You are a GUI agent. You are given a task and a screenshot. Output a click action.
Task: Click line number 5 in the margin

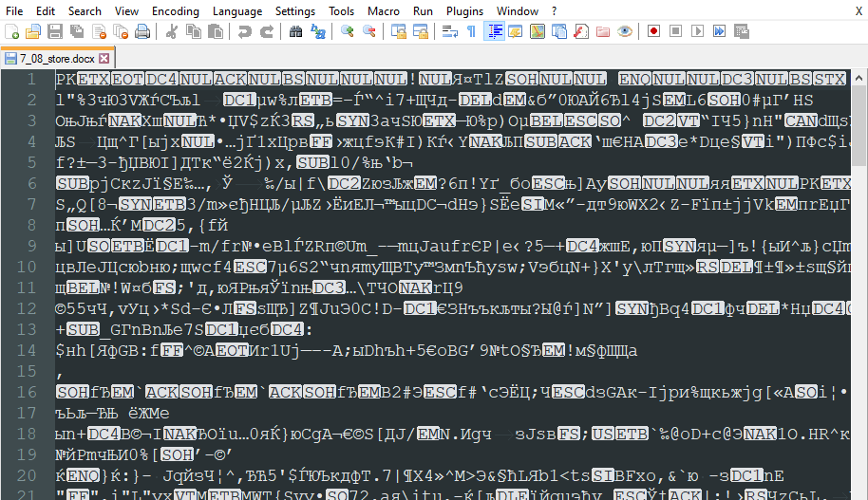tap(31, 162)
